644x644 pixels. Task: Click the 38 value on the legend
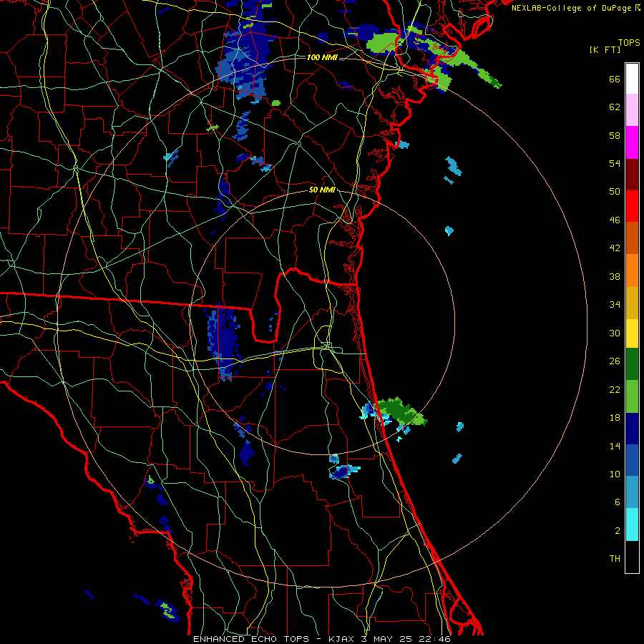[x=615, y=276]
